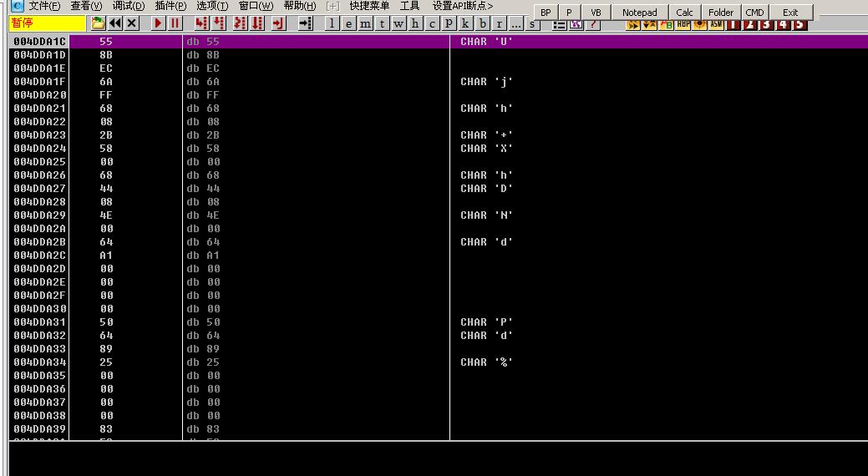868x476 pixels.
Task: Pause execution with the red pause icon
Action: tap(175, 23)
